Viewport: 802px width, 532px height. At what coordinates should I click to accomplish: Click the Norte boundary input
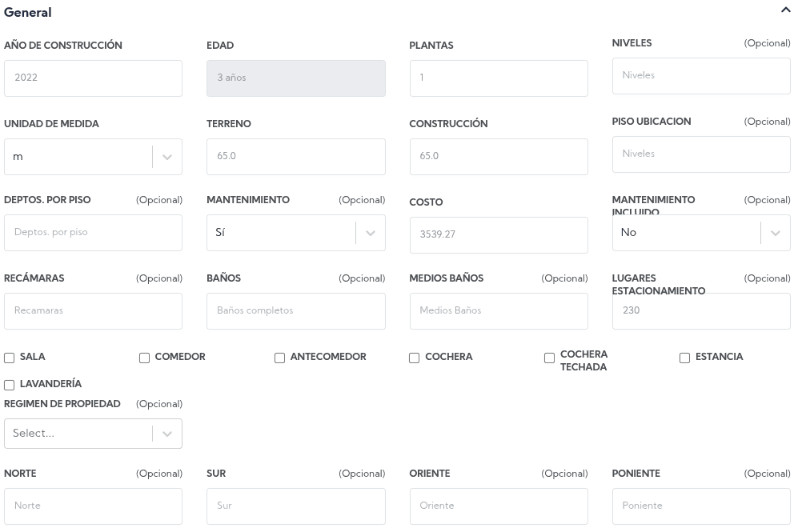click(x=93, y=506)
